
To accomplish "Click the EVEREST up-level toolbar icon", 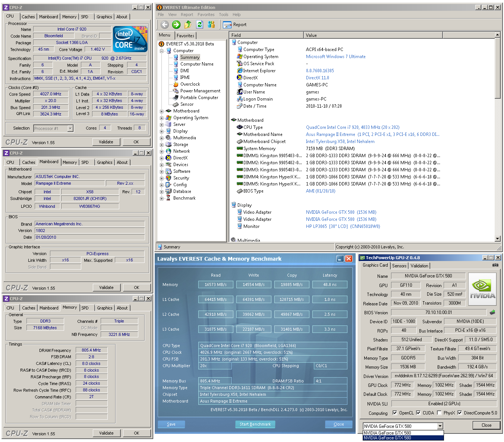I will coord(188,25).
